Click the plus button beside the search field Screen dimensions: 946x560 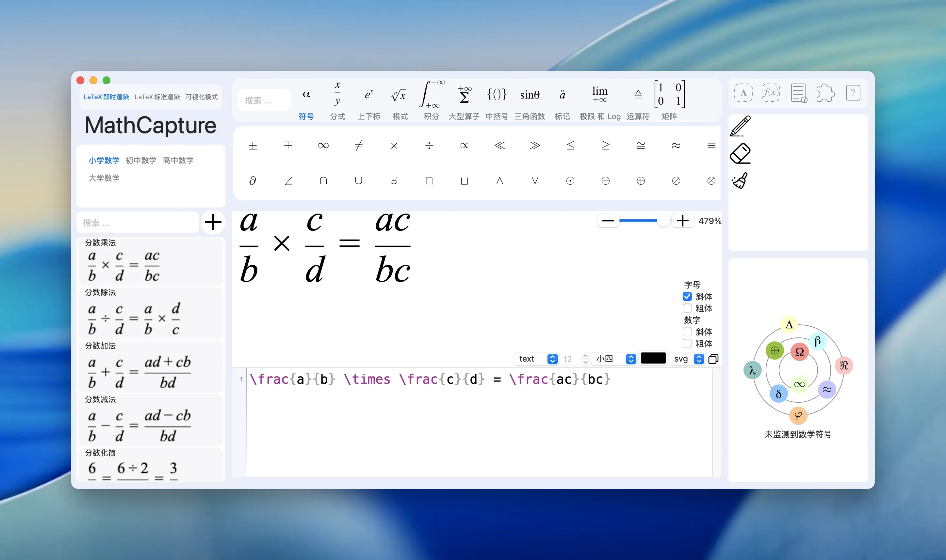[x=213, y=222]
